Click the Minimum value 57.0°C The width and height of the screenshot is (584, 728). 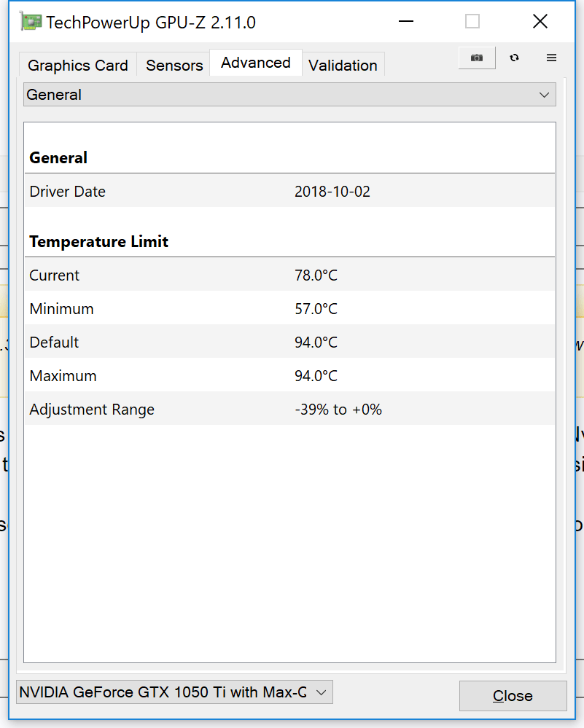click(x=316, y=309)
